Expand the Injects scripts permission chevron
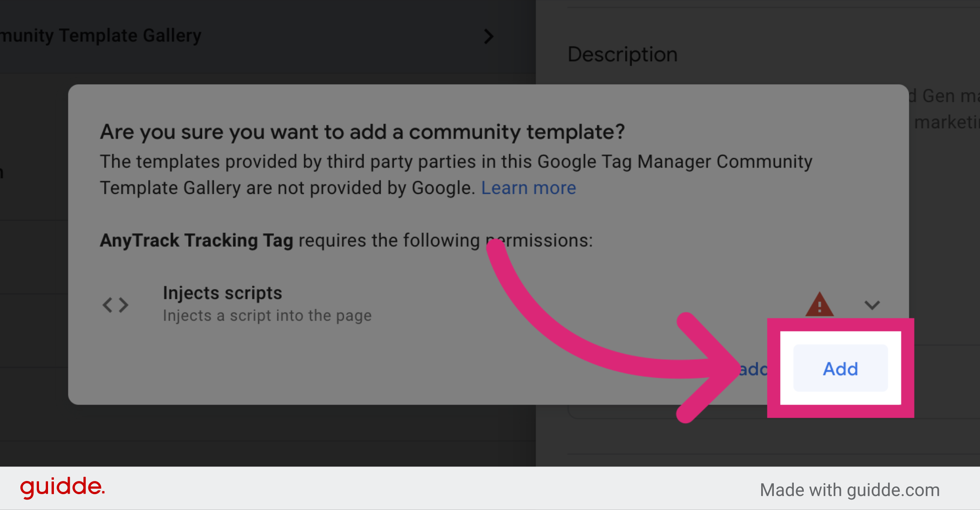 pos(872,305)
